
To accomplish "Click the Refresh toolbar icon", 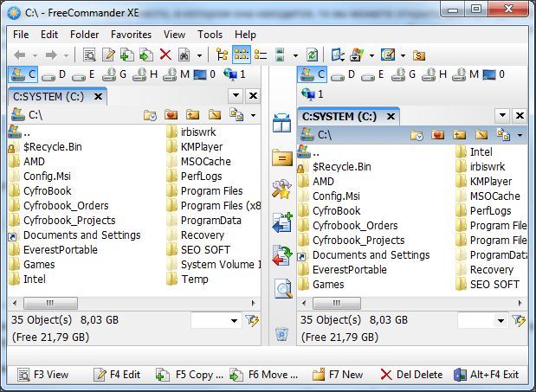I will click(x=312, y=55).
